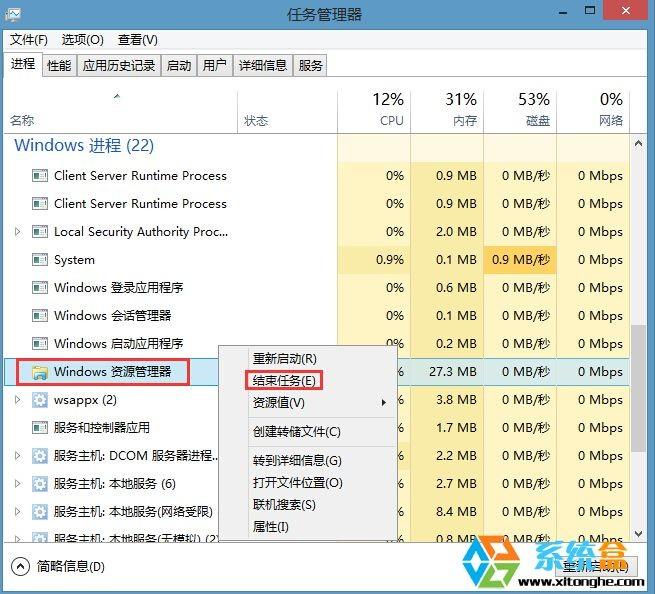Click the Windows 登录应用程序 icon
Viewport: 655px width, 594px height.
(x=40, y=288)
